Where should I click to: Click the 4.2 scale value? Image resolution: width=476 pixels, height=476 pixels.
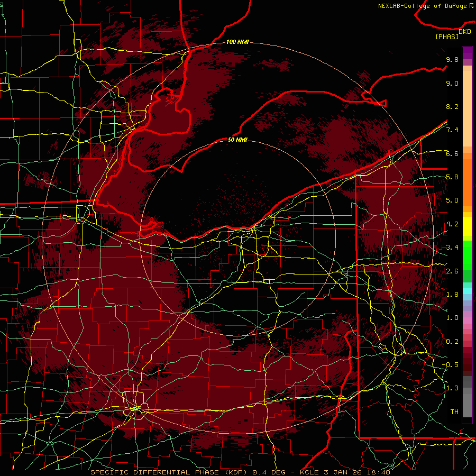pyautogui.click(x=452, y=224)
